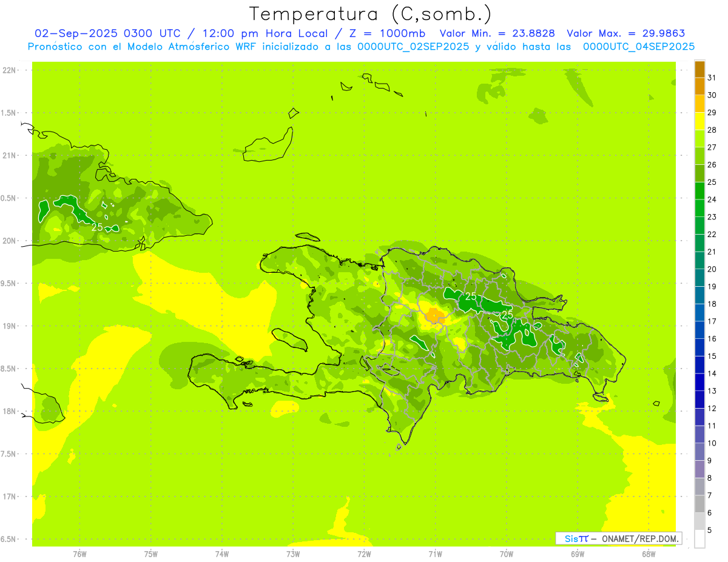Click the '70W' longitude axis label
This screenshot has height=562, width=728.
click(x=507, y=554)
